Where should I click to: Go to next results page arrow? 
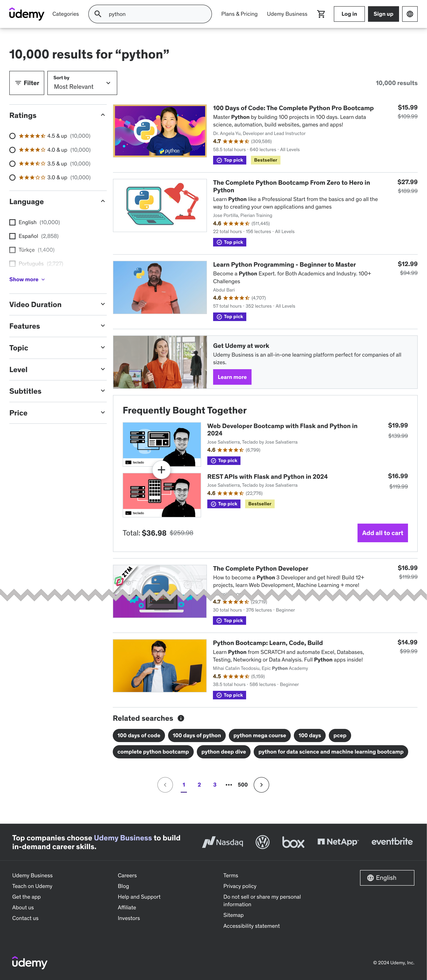(261, 785)
